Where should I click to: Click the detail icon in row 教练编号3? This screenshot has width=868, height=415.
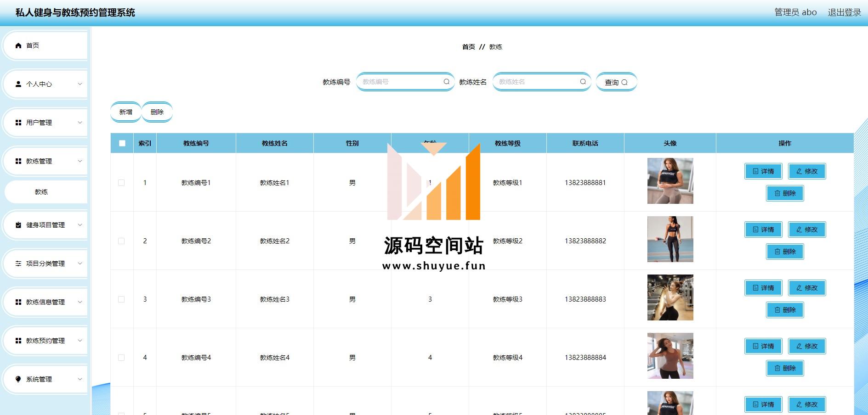pos(755,288)
